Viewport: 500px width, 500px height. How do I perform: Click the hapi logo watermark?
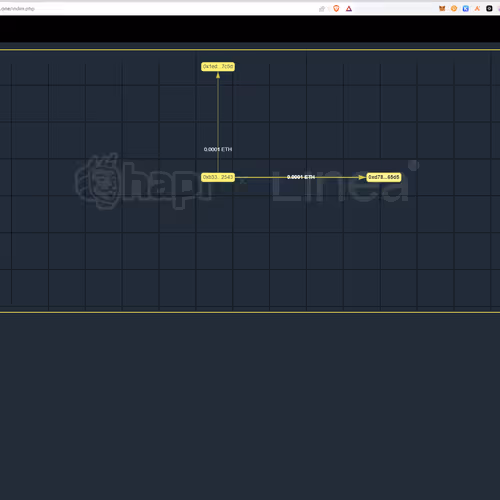[x=143, y=182]
